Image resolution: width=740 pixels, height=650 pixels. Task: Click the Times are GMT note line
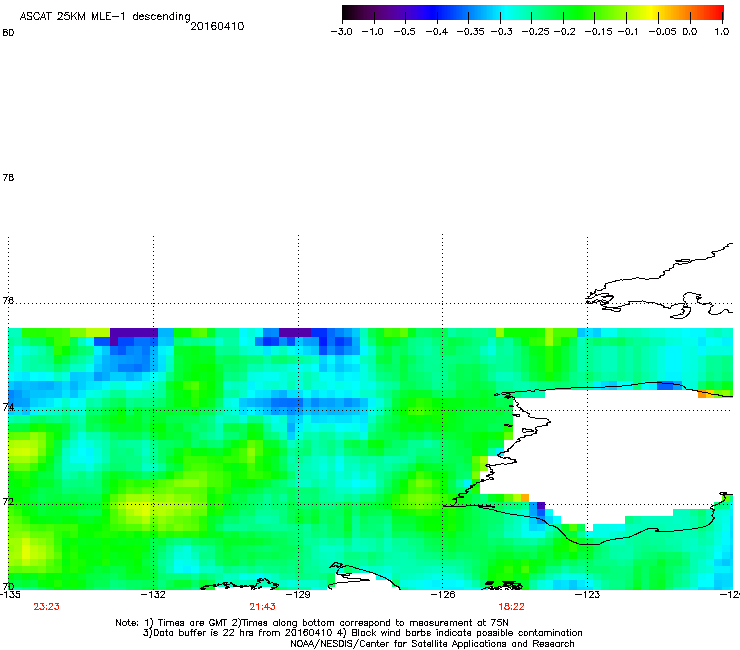tap(312, 623)
